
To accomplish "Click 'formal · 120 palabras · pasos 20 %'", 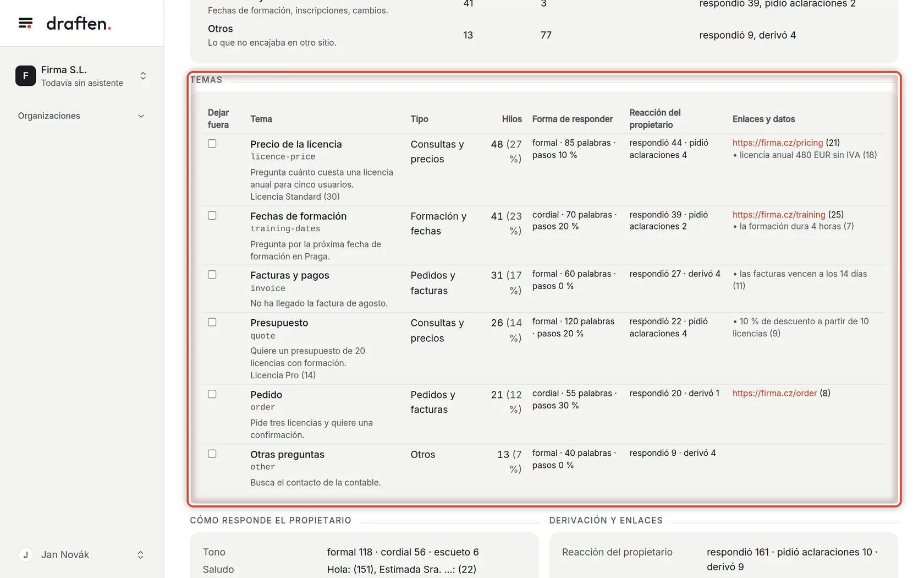I will 573,327.
